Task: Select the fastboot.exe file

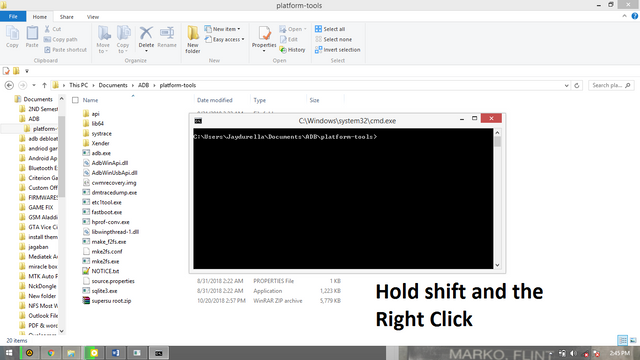Action: (x=102, y=212)
